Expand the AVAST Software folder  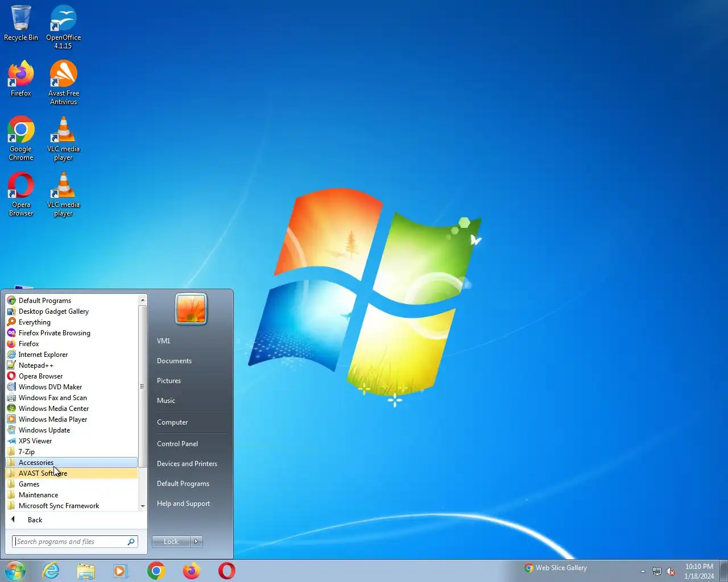(x=72, y=473)
